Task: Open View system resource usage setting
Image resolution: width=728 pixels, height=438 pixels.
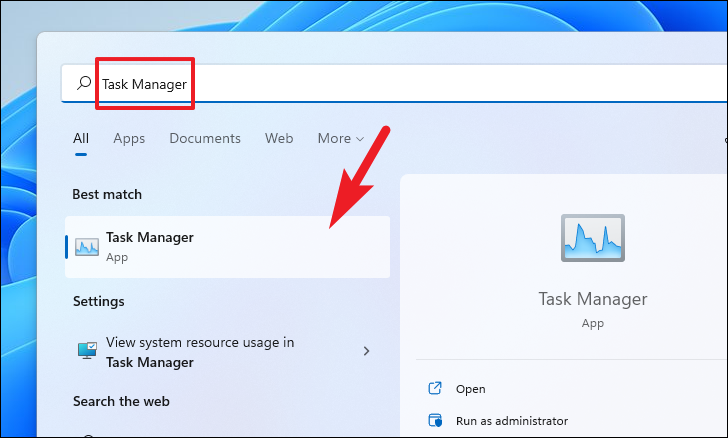Action: pyautogui.click(x=228, y=352)
